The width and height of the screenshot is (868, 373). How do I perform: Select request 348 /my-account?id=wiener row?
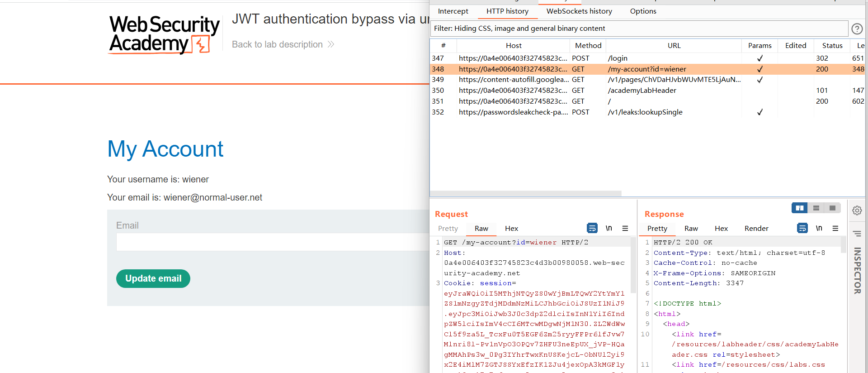pos(647,69)
